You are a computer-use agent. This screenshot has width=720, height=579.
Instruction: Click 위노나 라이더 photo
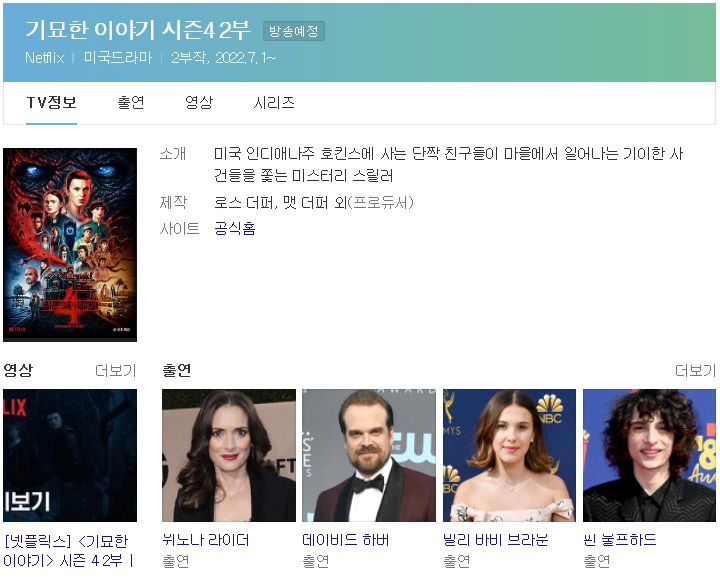point(229,455)
